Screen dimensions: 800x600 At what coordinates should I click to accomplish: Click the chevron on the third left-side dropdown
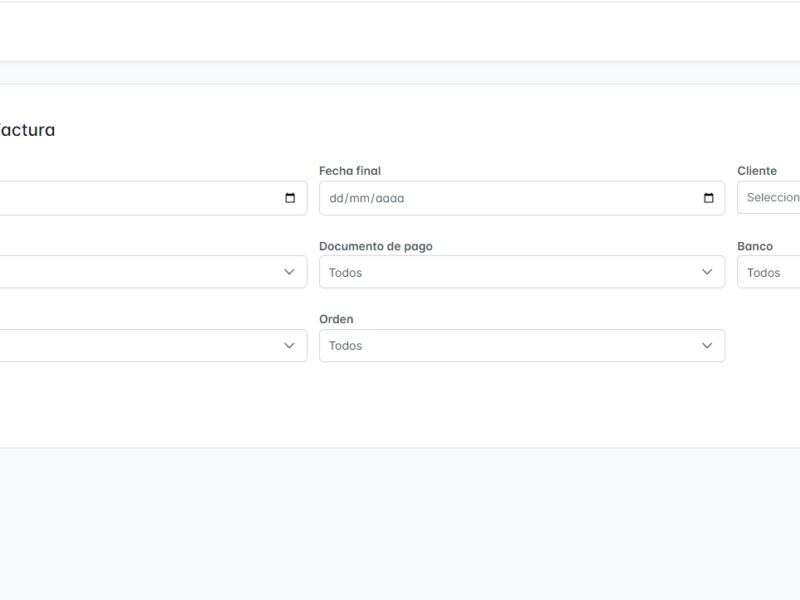[290, 346]
